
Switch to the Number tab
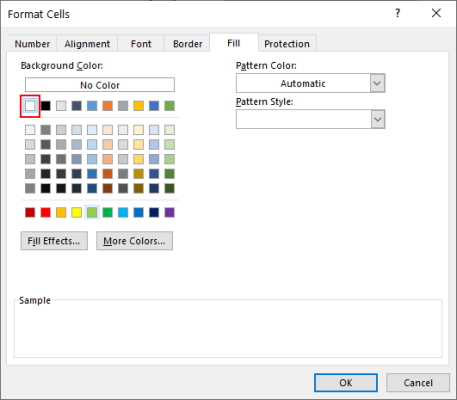point(32,44)
